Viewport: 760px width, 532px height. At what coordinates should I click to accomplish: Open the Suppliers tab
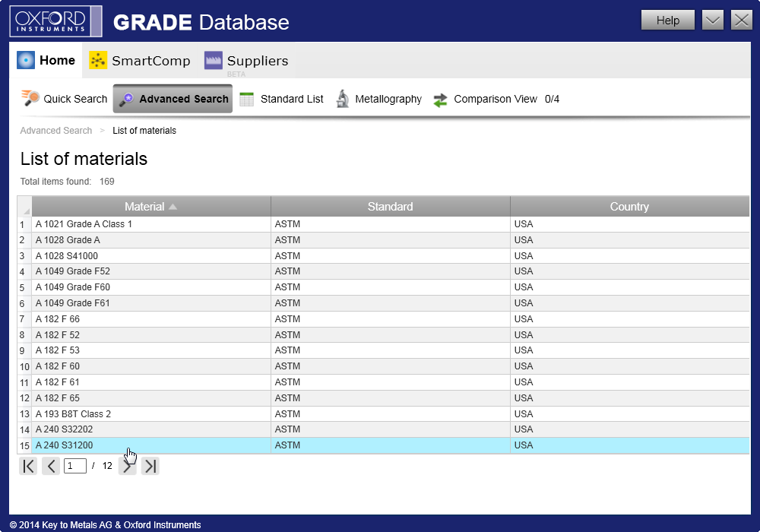[246, 61]
